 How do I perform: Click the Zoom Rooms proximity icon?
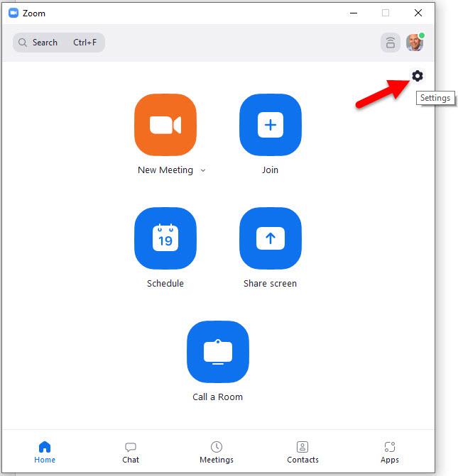pyautogui.click(x=390, y=43)
